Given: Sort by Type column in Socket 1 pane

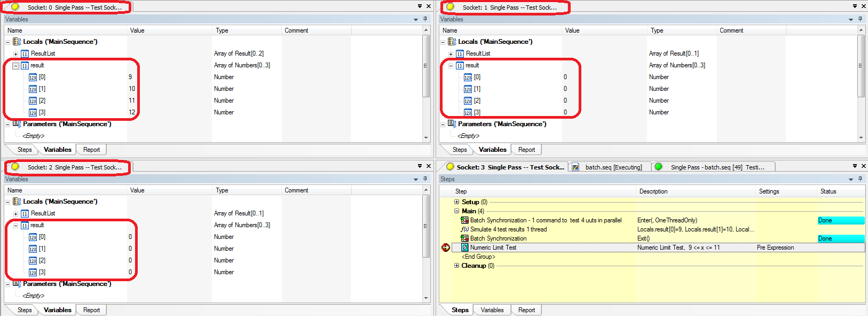Looking at the screenshot, I should (x=682, y=30).
